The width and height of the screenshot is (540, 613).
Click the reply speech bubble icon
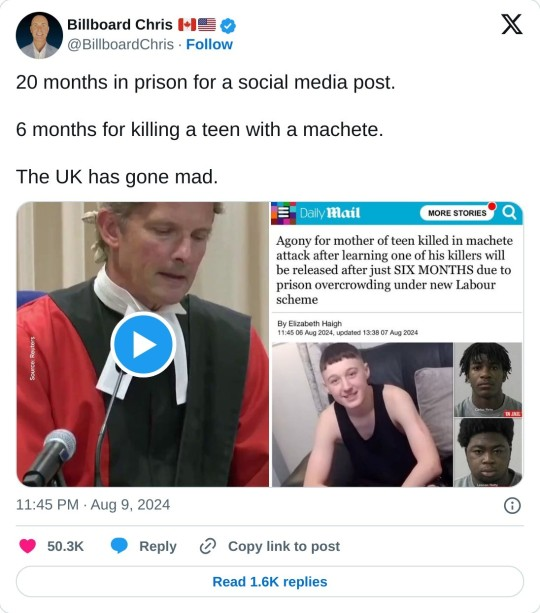[119, 546]
